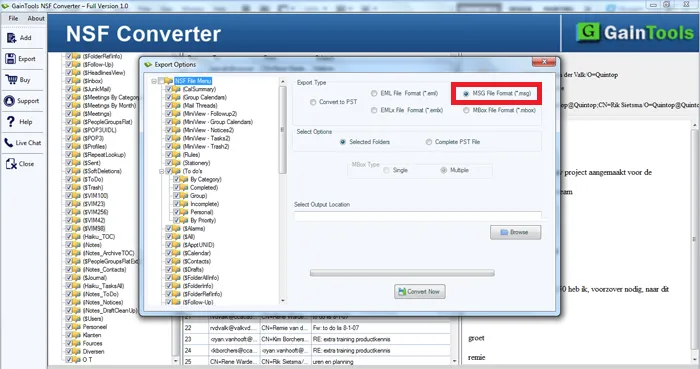Click folder icon next to ($Sent) in main window
The image size is (700, 369).
77,163
